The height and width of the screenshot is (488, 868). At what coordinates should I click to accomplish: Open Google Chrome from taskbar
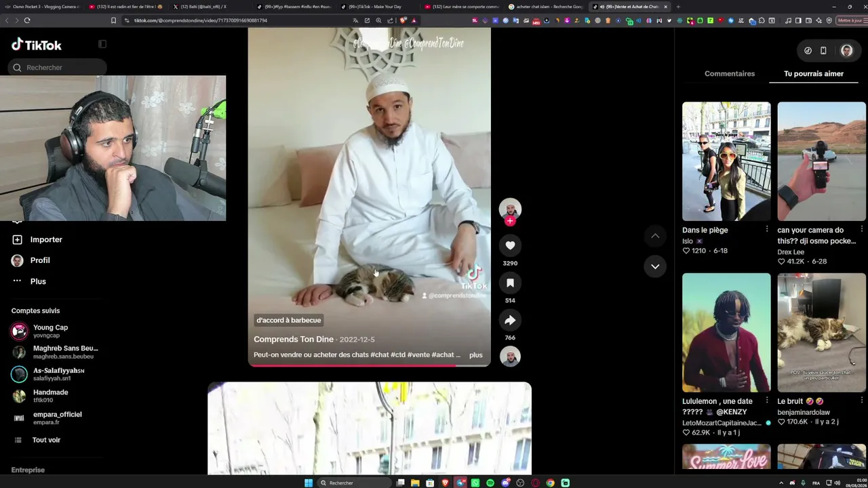pos(550,483)
